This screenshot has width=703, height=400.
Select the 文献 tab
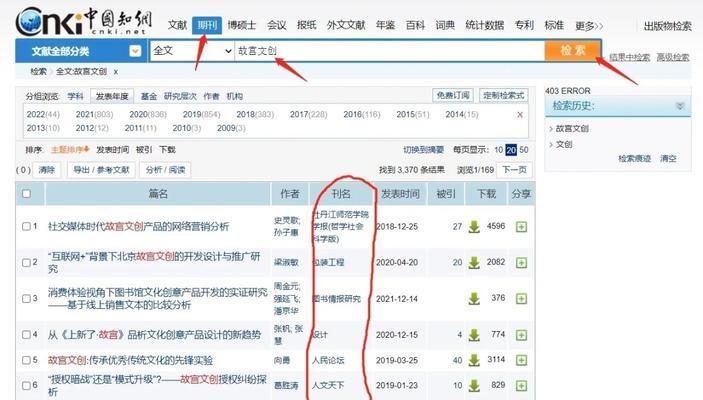[178, 25]
